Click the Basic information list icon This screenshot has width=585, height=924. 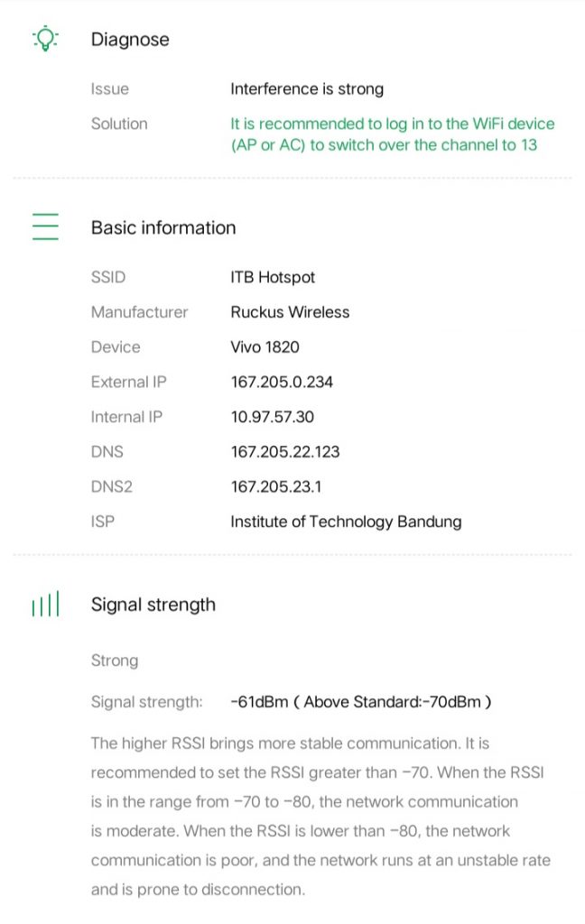(45, 226)
